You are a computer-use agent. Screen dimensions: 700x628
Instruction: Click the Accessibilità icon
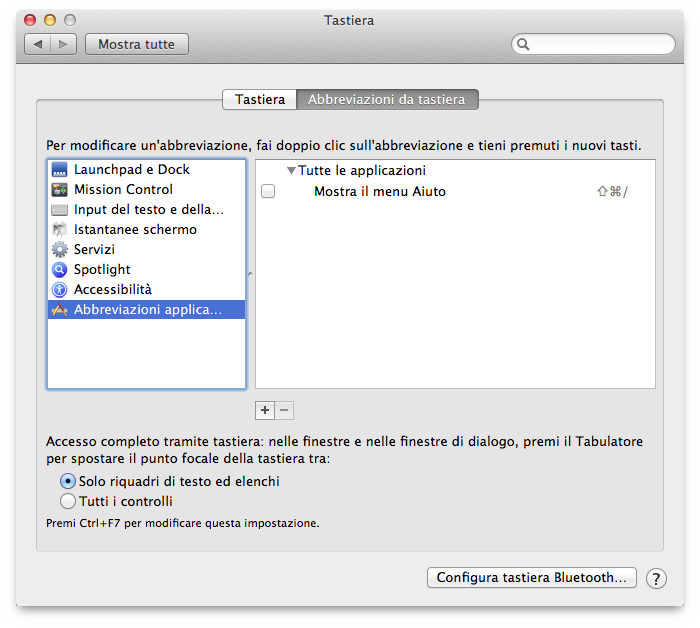click(x=59, y=290)
